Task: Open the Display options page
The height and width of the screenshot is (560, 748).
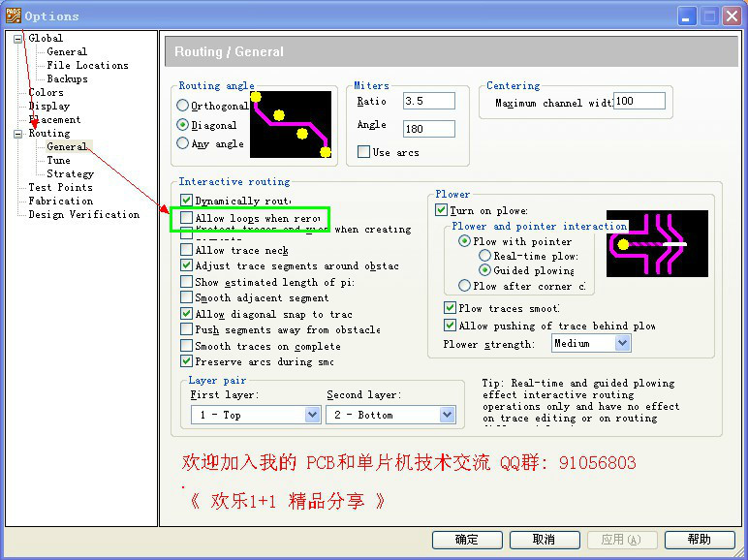Action: tap(49, 106)
